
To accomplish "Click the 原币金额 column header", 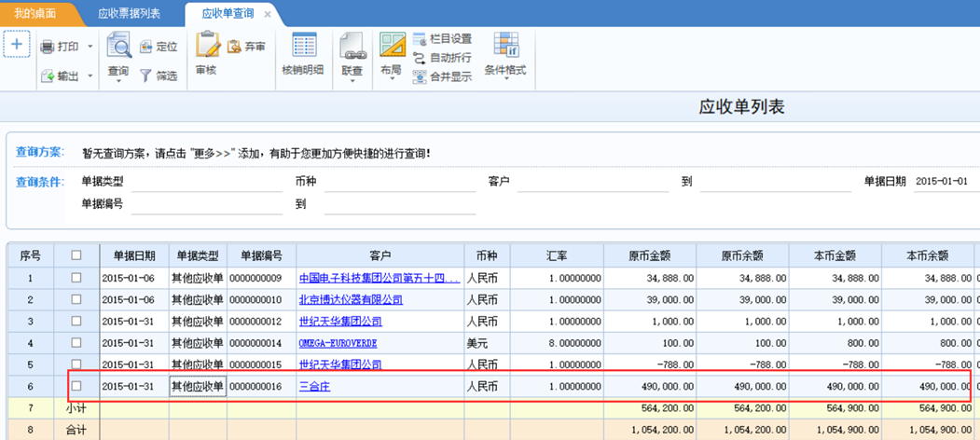I will coord(650,255).
